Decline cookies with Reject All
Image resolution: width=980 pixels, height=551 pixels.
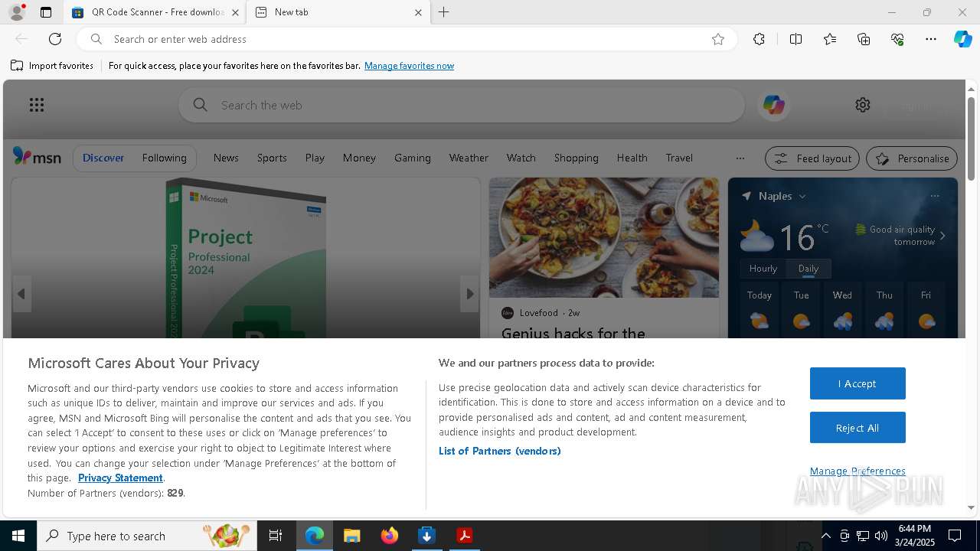[857, 428]
